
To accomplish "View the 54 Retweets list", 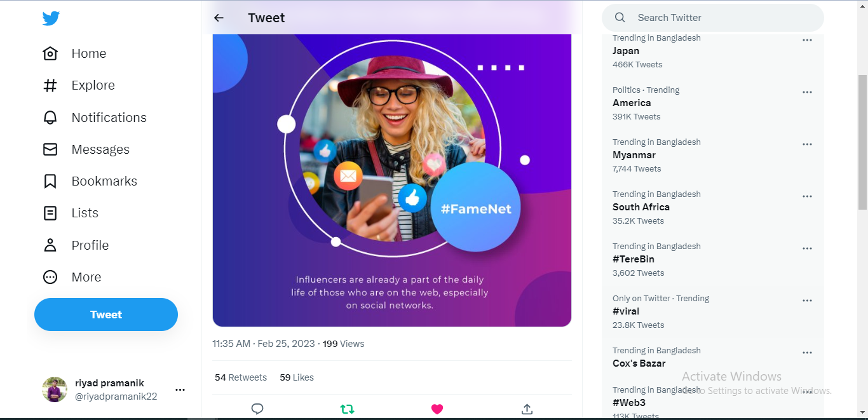I will coord(241,377).
